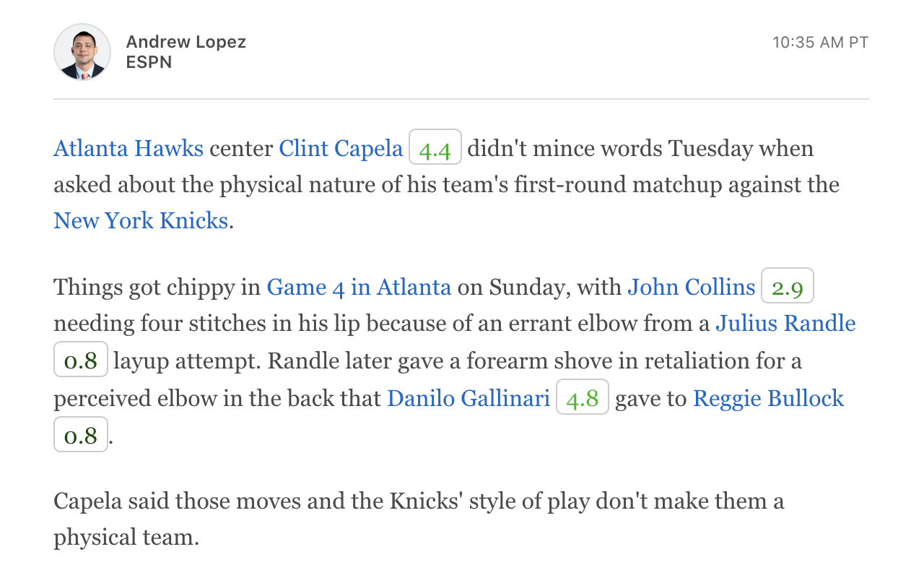Click the 0.8 badge before "layup attempt"
The width and height of the screenshot is (924, 578).
pos(81,361)
